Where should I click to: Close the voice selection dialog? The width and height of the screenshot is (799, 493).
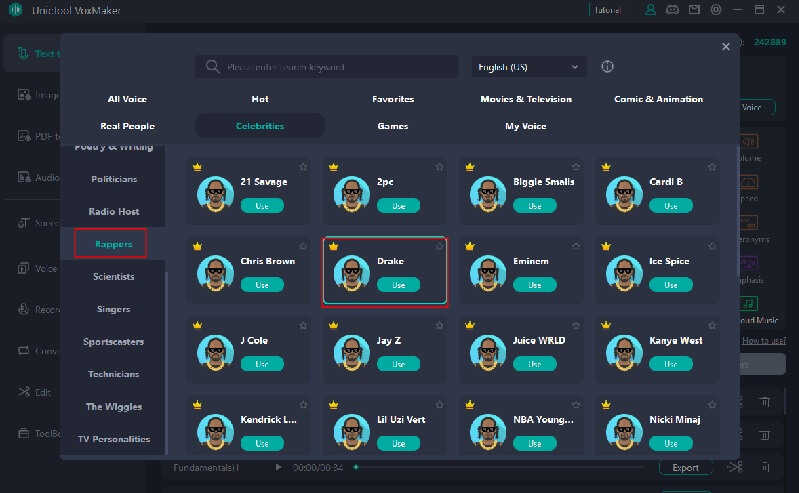click(x=726, y=47)
